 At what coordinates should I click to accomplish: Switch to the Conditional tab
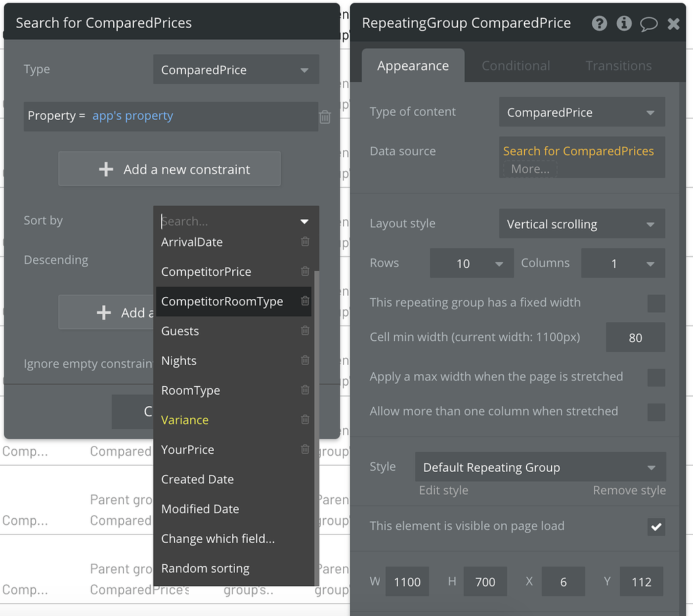515,66
